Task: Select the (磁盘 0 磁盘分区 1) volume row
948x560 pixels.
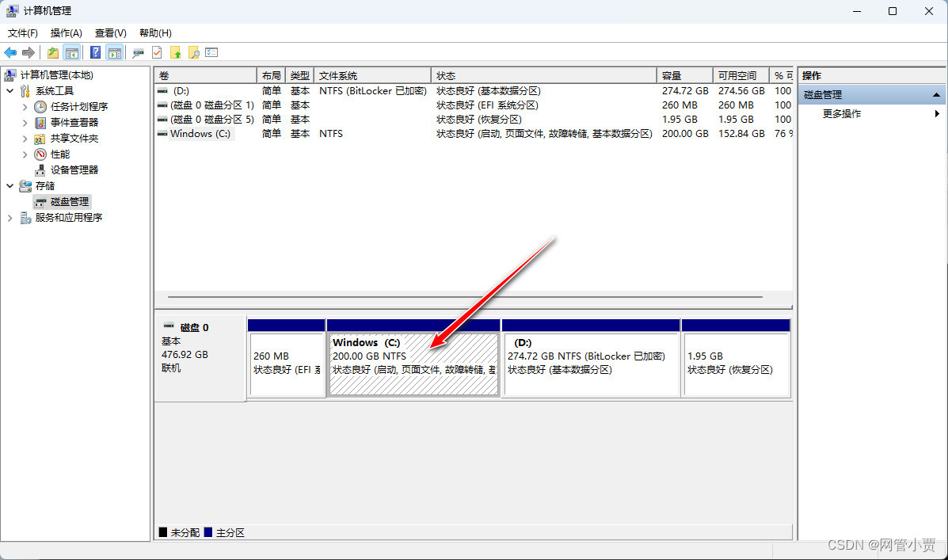Action: [x=474, y=105]
